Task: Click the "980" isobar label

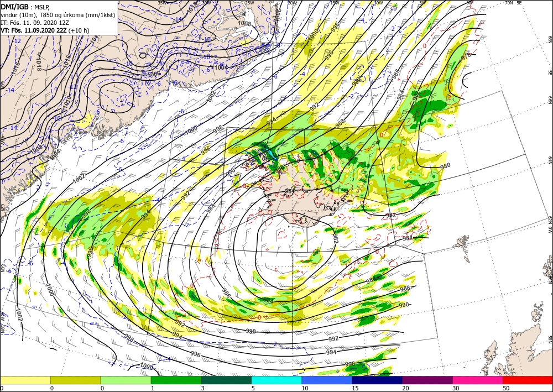Action: coord(446,166)
